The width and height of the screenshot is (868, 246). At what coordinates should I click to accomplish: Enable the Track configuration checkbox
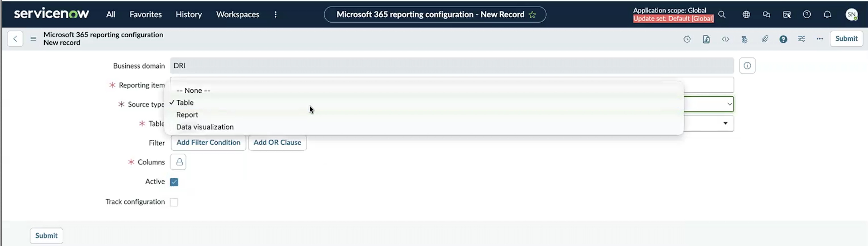[x=174, y=202]
